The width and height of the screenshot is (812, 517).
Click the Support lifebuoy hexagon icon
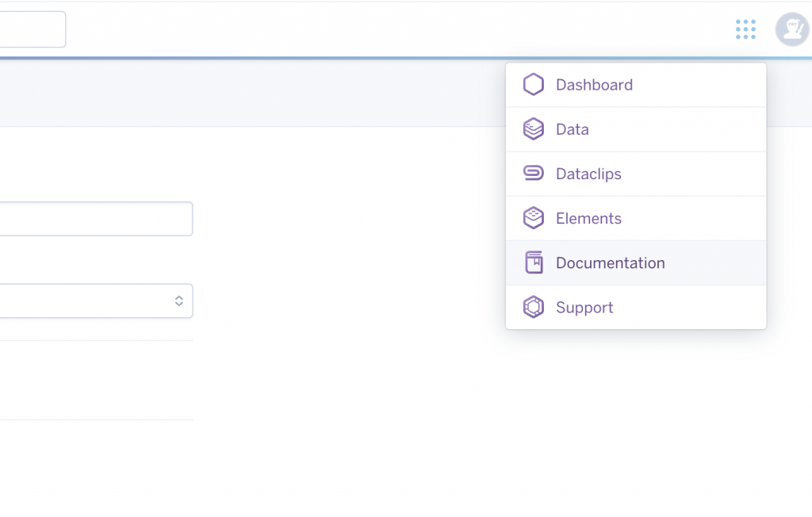point(534,307)
